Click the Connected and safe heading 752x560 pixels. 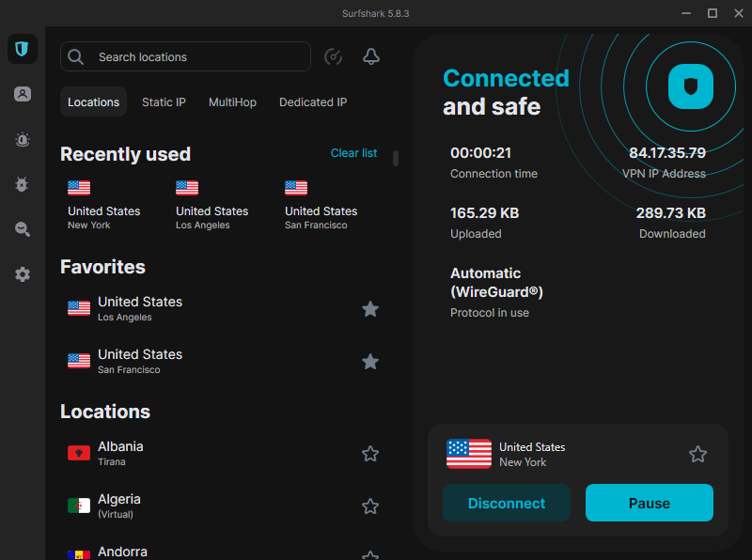(506, 92)
